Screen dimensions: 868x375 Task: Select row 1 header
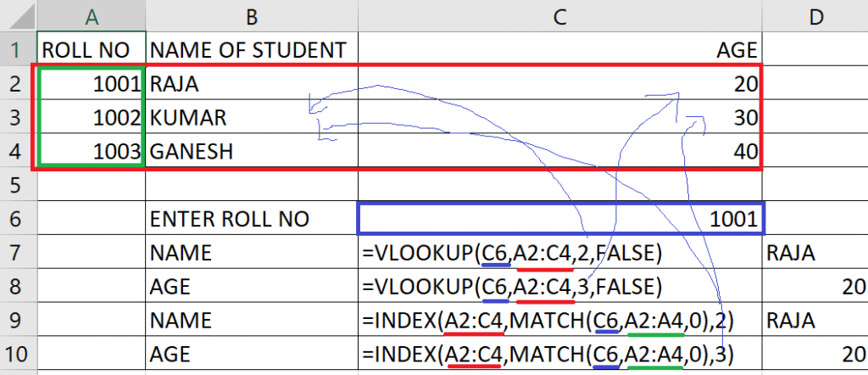pyautogui.click(x=19, y=50)
